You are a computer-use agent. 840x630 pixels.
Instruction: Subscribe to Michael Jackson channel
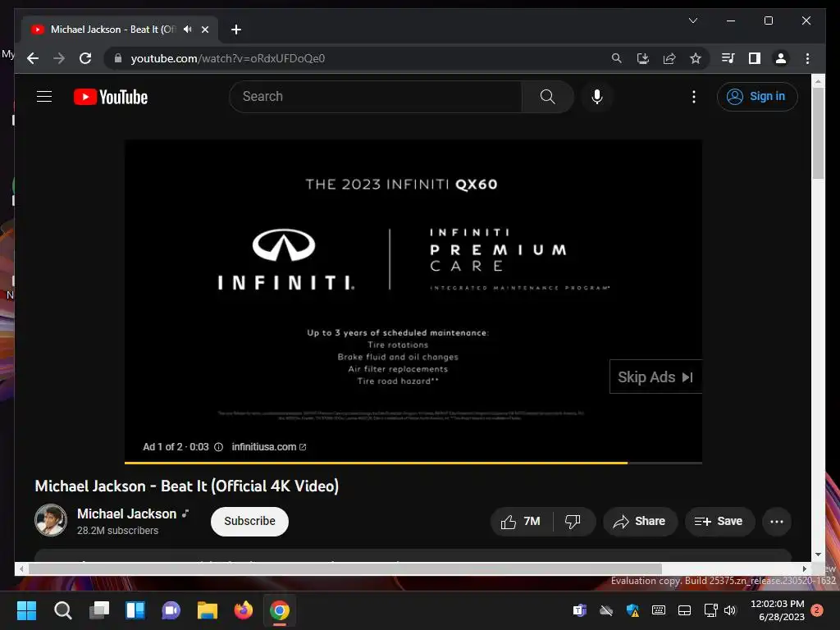tap(249, 521)
